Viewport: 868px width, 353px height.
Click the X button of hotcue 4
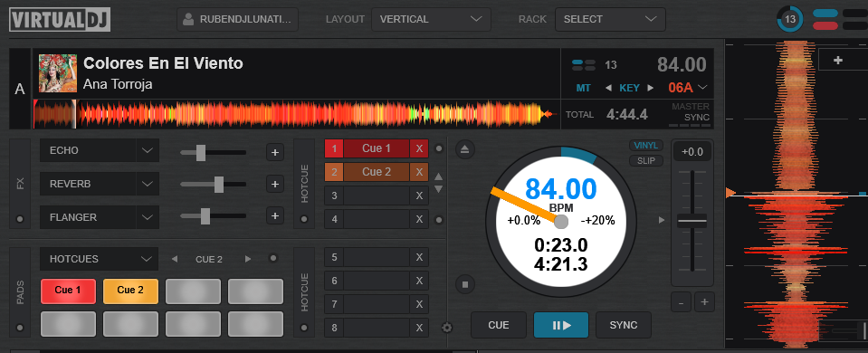pos(419,219)
